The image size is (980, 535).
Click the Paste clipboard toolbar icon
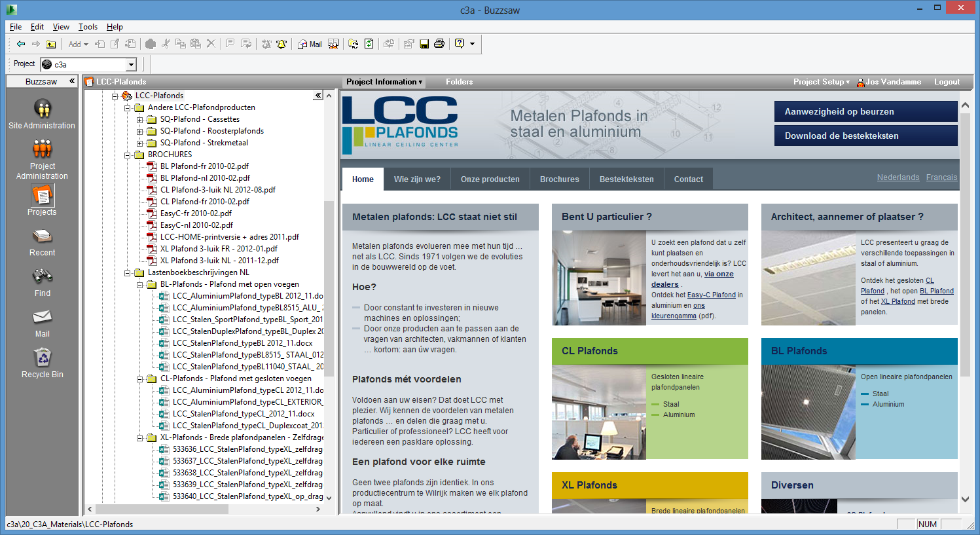(196, 44)
